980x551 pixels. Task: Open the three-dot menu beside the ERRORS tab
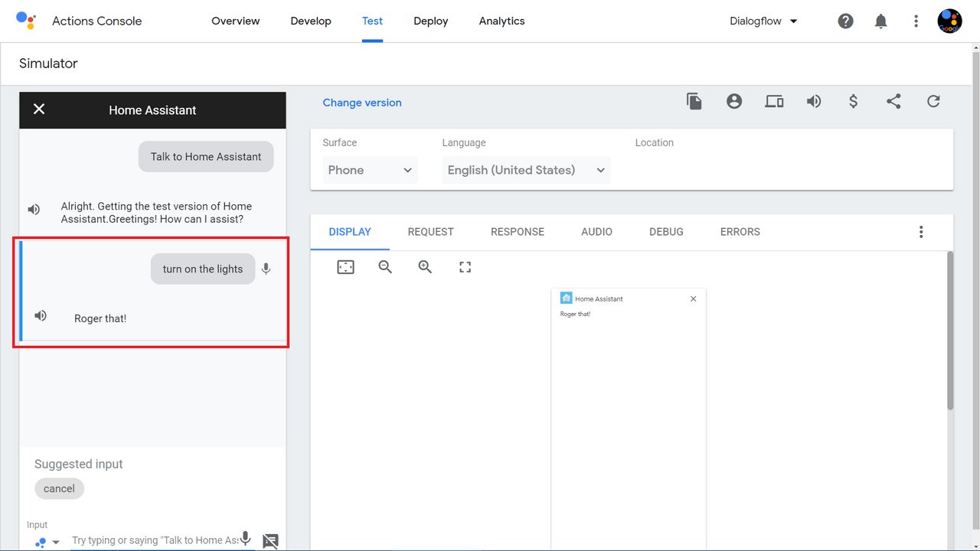pyautogui.click(x=921, y=232)
